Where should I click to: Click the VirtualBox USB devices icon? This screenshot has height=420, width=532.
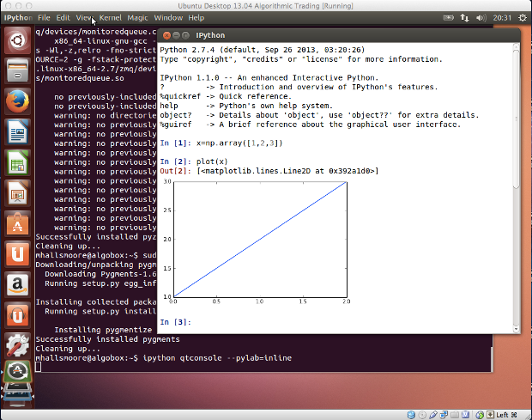point(433,415)
